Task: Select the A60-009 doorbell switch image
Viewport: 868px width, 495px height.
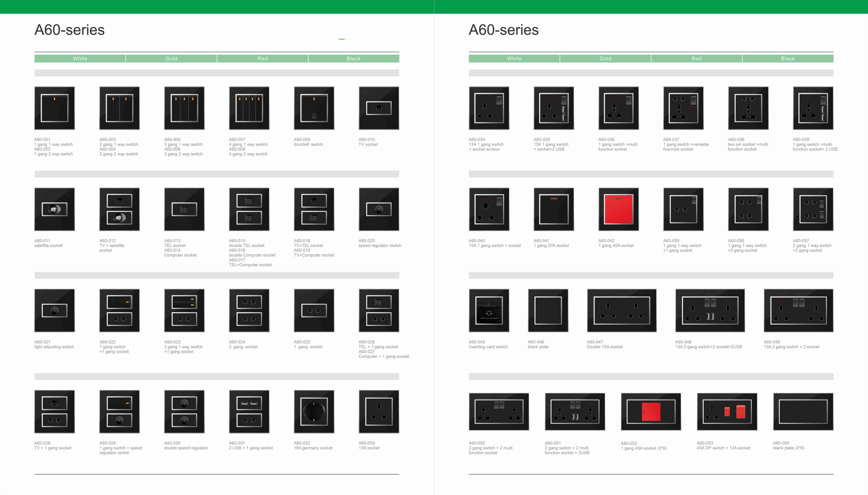Action: (314, 108)
